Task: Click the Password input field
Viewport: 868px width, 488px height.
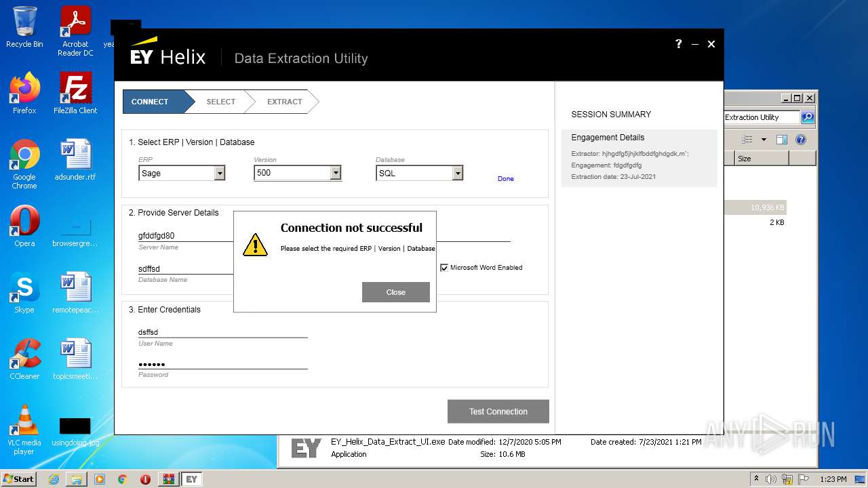Action: coord(222,363)
